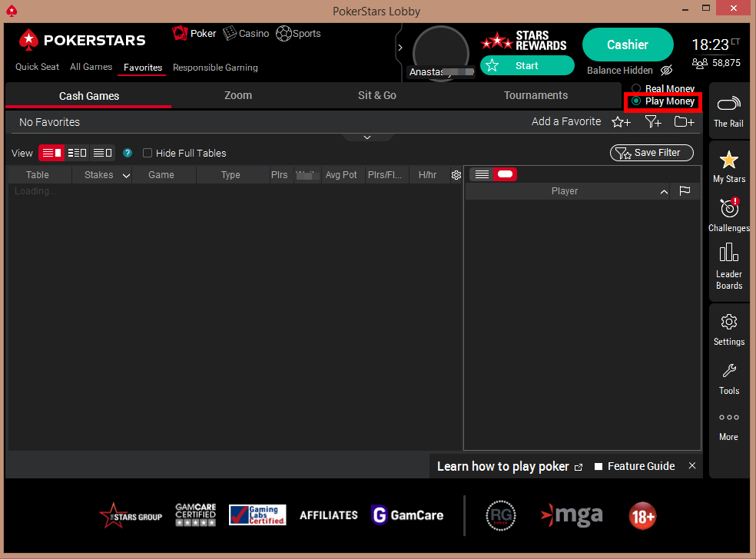This screenshot has width=756, height=559.
Task: Open the Favorites menu item
Action: tap(143, 68)
